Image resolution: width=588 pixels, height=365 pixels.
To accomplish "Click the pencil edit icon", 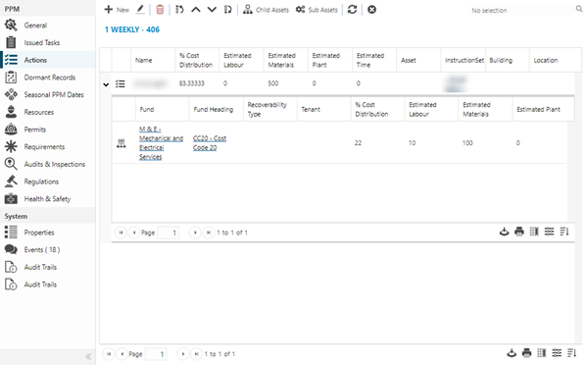I will click(140, 10).
